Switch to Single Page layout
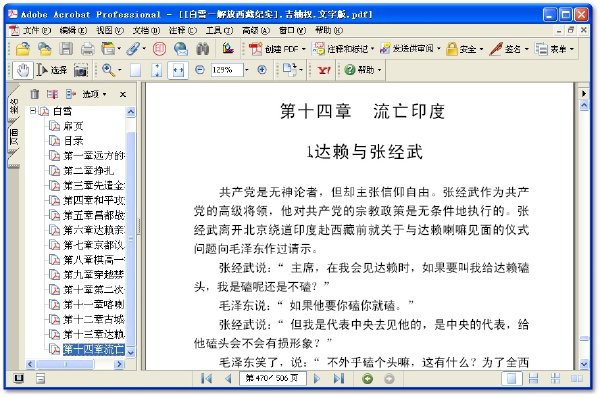 (x=512, y=379)
